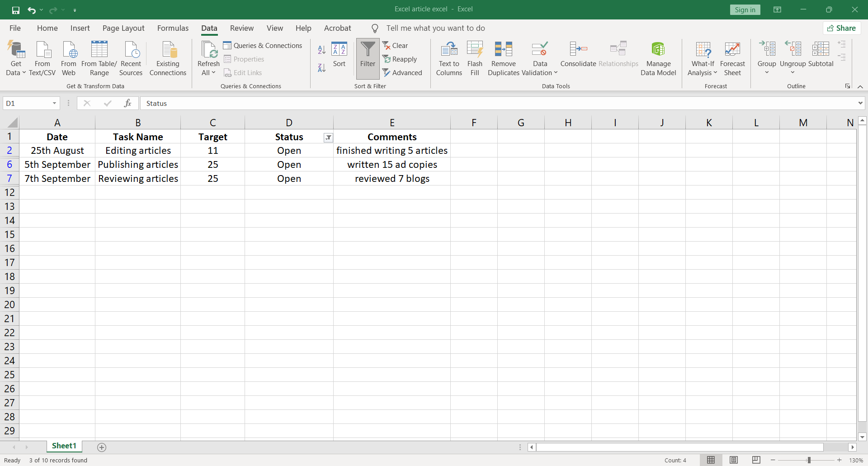Open the Status column filter dropdown
Viewport: 868px width, 466px height.
coord(329,138)
